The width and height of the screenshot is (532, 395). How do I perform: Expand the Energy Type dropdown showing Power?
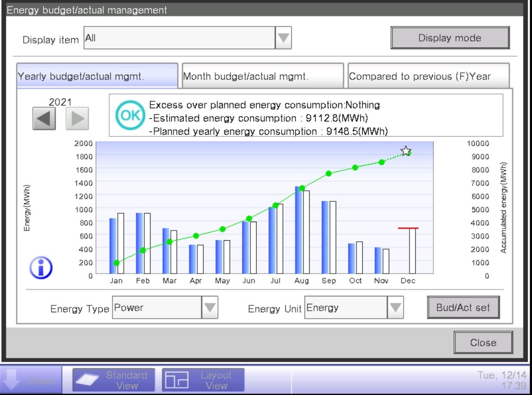pyautogui.click(x=209, y=308)
